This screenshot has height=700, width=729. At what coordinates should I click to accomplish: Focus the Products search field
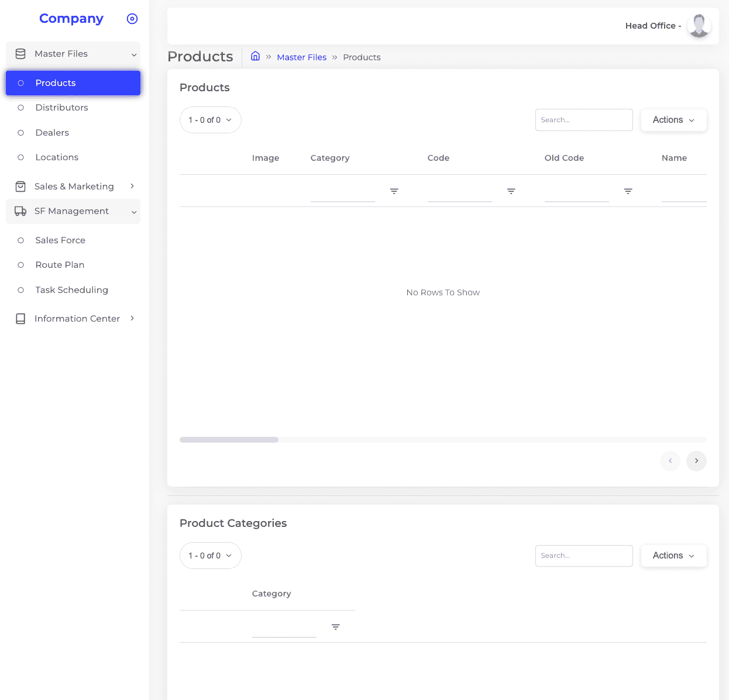point(583,120)
